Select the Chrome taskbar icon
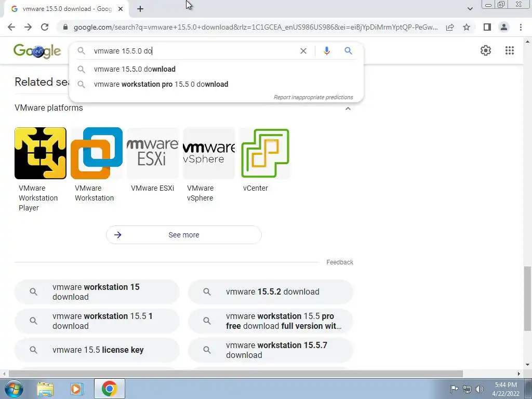 click(109, 389)
